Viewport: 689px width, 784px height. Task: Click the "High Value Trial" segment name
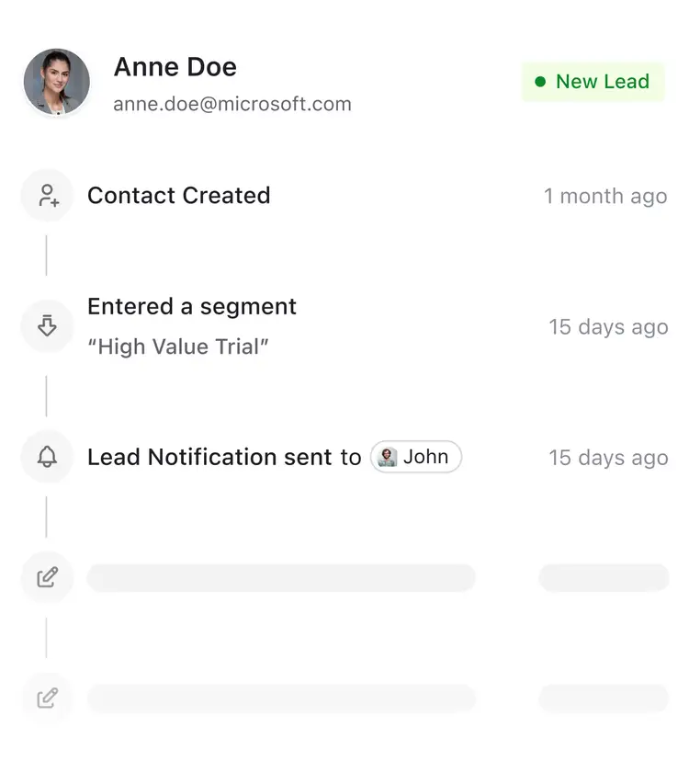point(177,347)
